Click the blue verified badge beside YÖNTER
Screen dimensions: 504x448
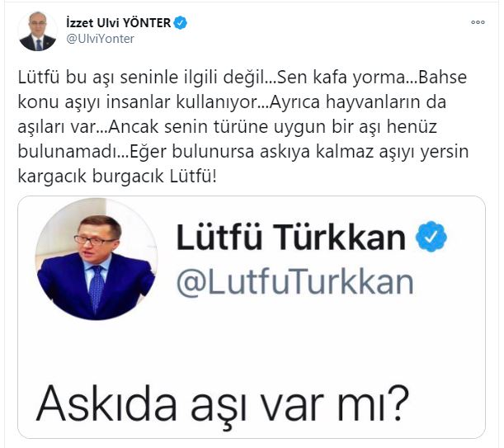[x=181, y=23]
